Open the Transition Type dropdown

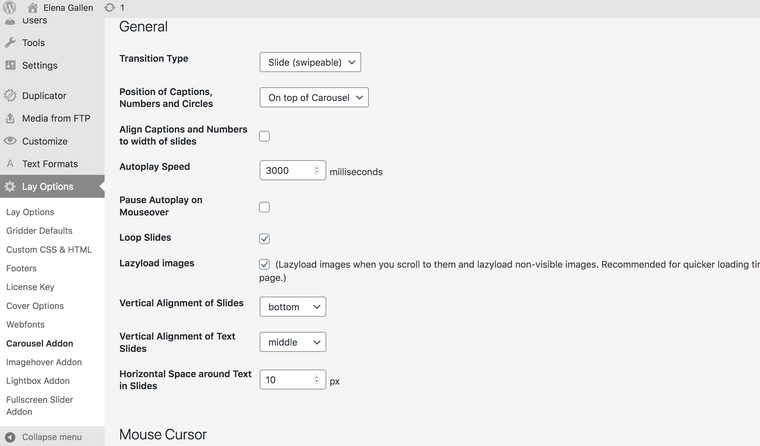click(x=309, y=62)
